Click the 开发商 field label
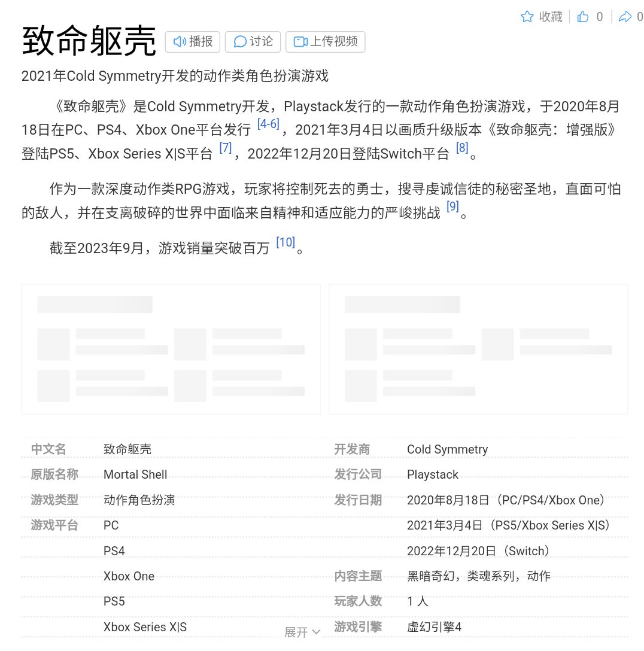The width and height of the screenshot is (644, 651). (352, 449)
